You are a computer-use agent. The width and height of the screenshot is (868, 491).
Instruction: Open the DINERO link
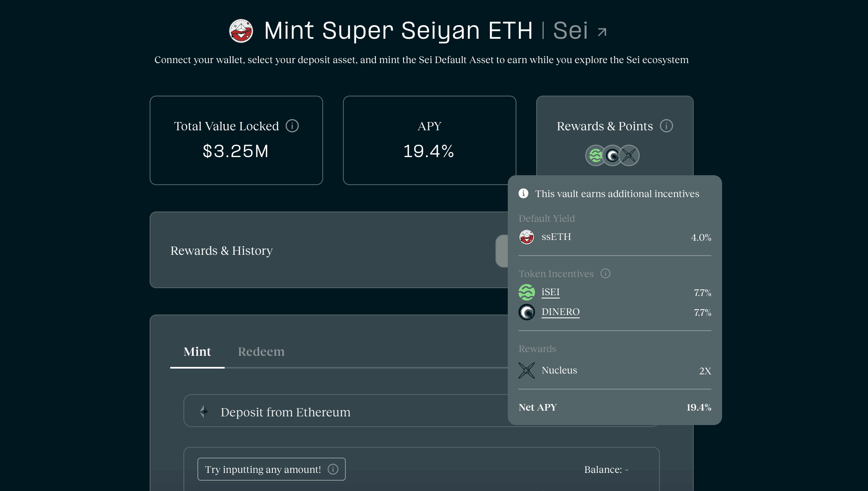(x=561, y=312)
